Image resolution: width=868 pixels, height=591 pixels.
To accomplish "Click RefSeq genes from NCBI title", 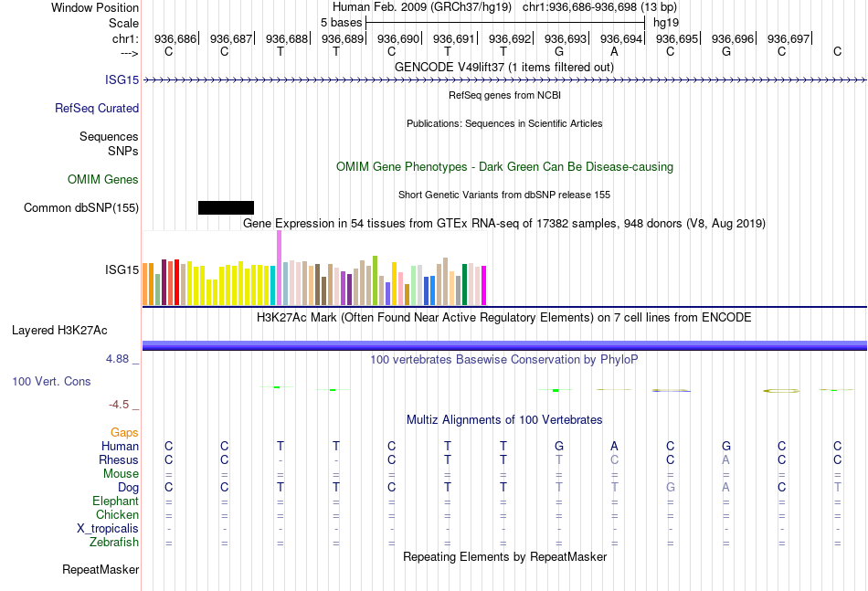I will pyautogui.click(x=505, y=95).
